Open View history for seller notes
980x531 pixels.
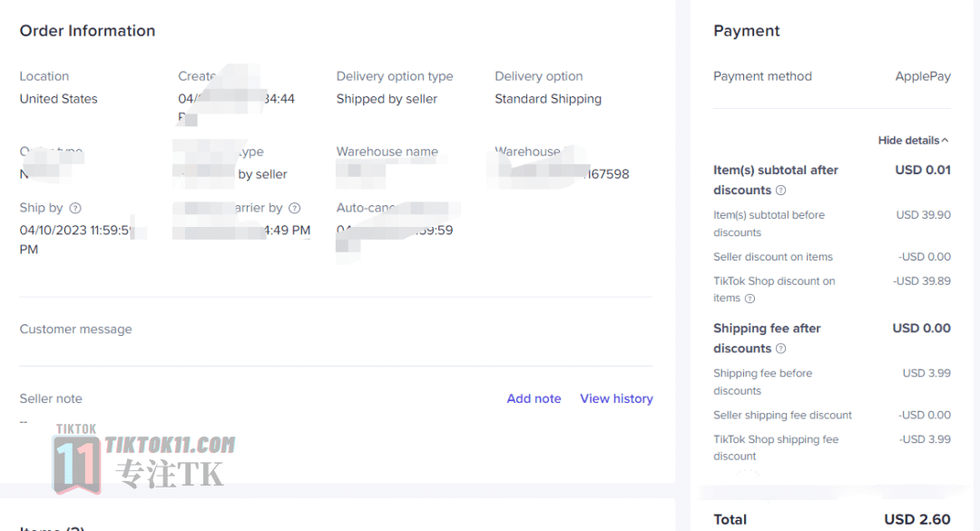pyautogui.click(x=616, y=398)
